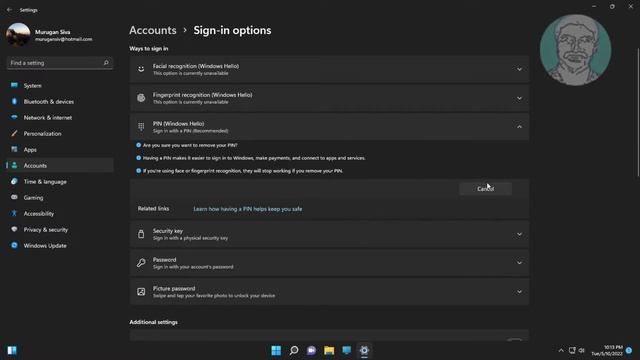This screenshot has width=640, height=360.
Task: Click the 'Are you sure you want to remove your PIN?' text
Action: [x=190, y=145]
